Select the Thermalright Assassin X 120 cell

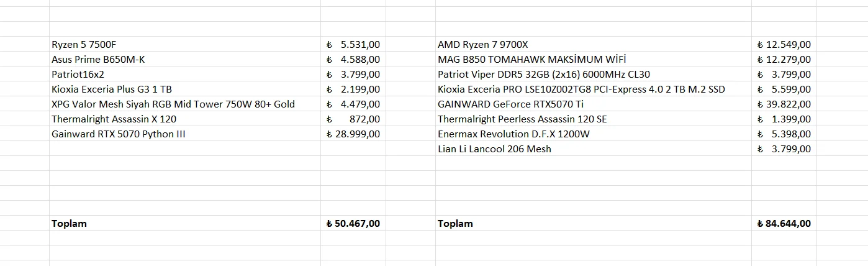tap(185, 119)
